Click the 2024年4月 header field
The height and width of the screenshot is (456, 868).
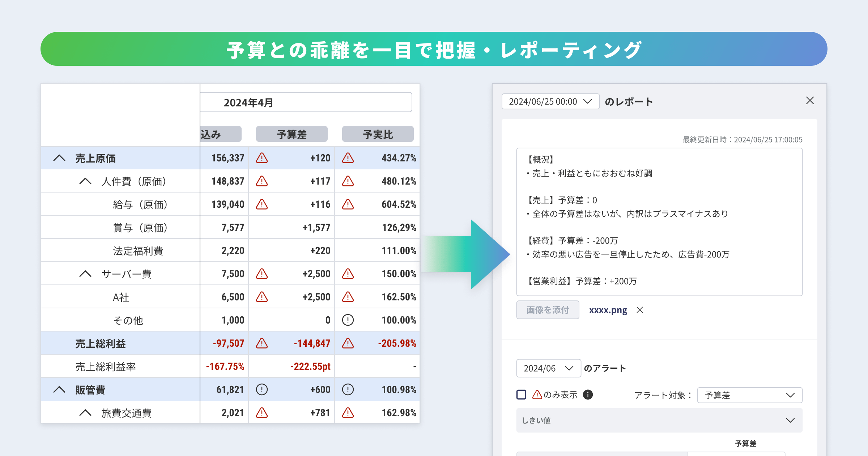click(306, 102)
